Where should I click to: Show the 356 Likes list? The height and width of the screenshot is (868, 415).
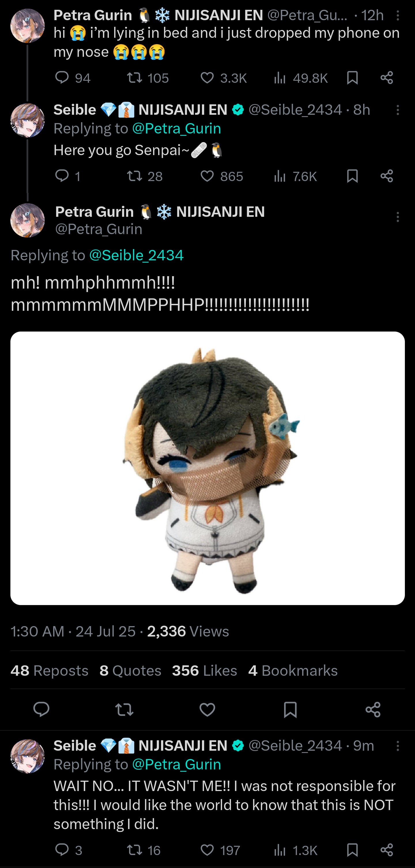204,671
